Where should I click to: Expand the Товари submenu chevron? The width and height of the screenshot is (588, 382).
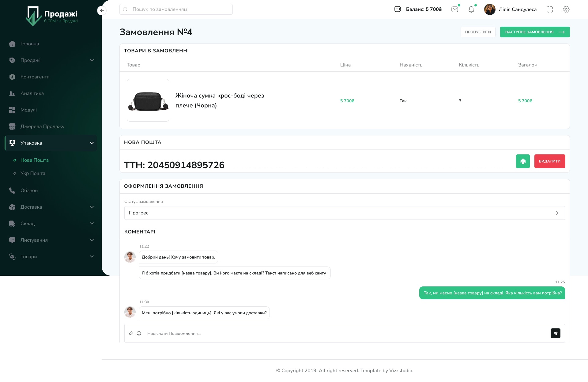point(92,257)
